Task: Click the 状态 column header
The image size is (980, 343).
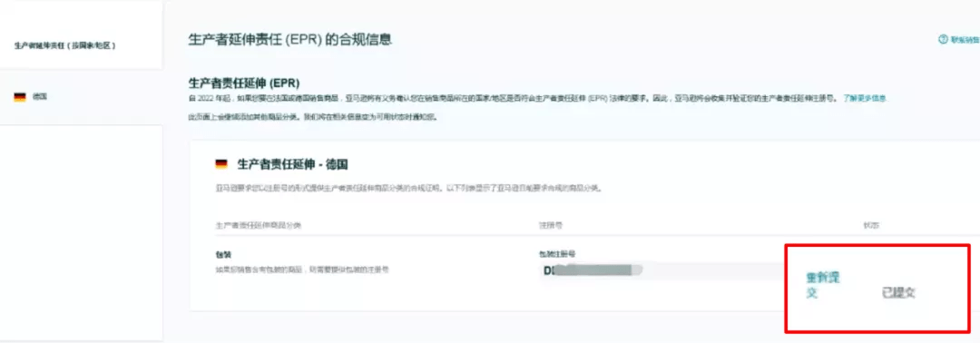Action: click(868, 224)
